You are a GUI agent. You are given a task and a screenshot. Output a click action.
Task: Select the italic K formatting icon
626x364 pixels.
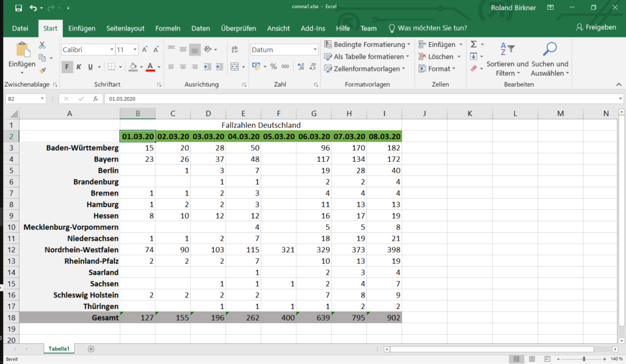(x=79, y=66)
